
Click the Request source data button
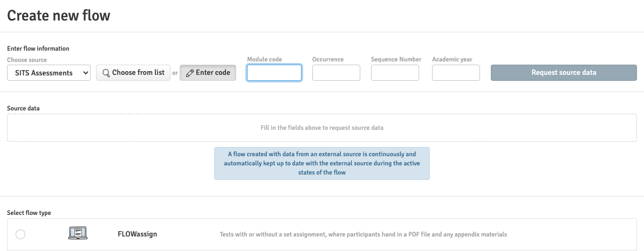(564, 73)
